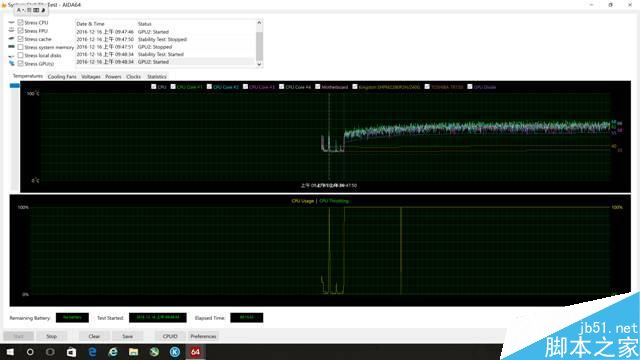The width and height of the screenshot is (640, 360).
Task: Click the Remaining Battery value display
Action: coord(72,318)
